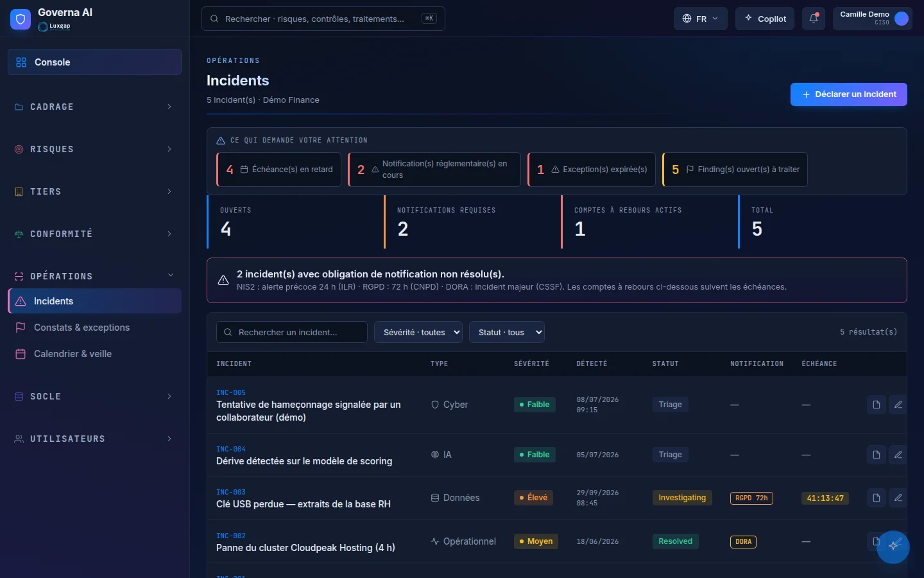Click Déclarer un incident button

click(x=848, y=94)
